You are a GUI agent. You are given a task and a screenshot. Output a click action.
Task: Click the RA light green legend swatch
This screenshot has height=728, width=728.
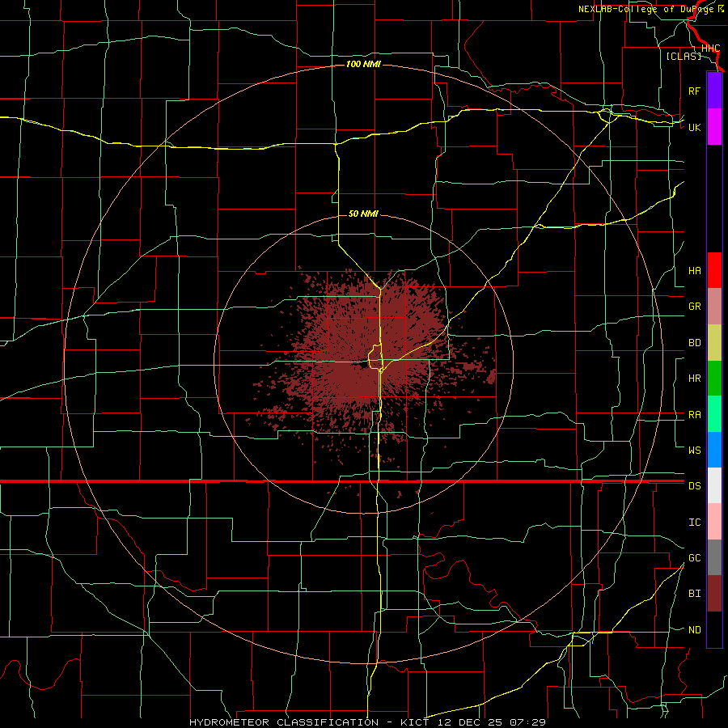click(714, 414)
